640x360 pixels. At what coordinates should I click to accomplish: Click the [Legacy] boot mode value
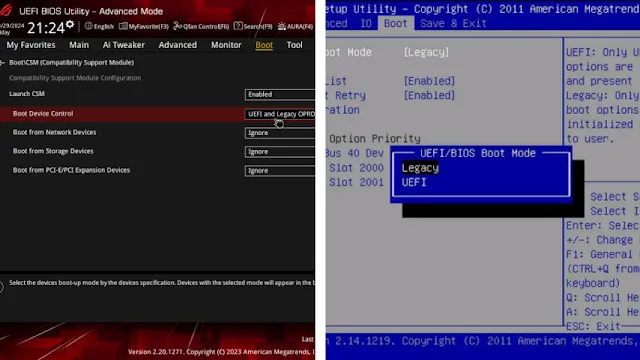426,52
